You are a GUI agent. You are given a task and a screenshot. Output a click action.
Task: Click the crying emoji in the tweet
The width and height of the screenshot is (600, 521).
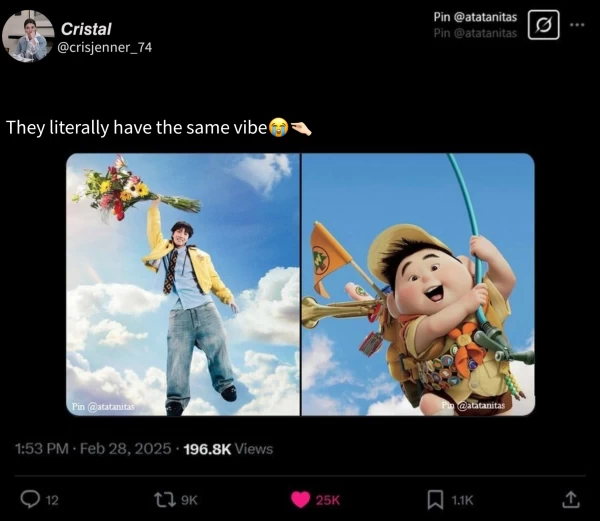pos(278,128)
